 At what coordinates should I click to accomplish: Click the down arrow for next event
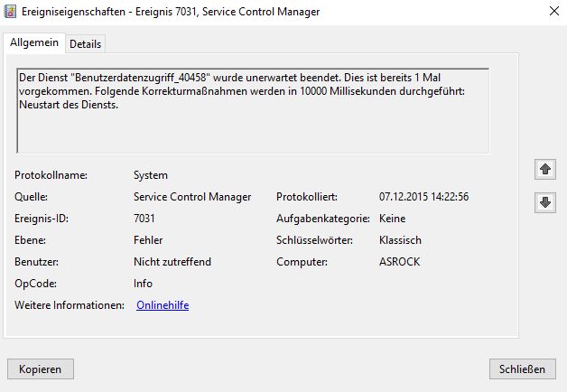(544, 202)
